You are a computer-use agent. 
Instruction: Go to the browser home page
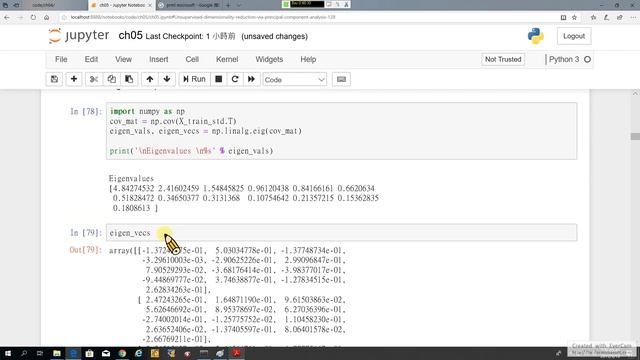point(47,18)
